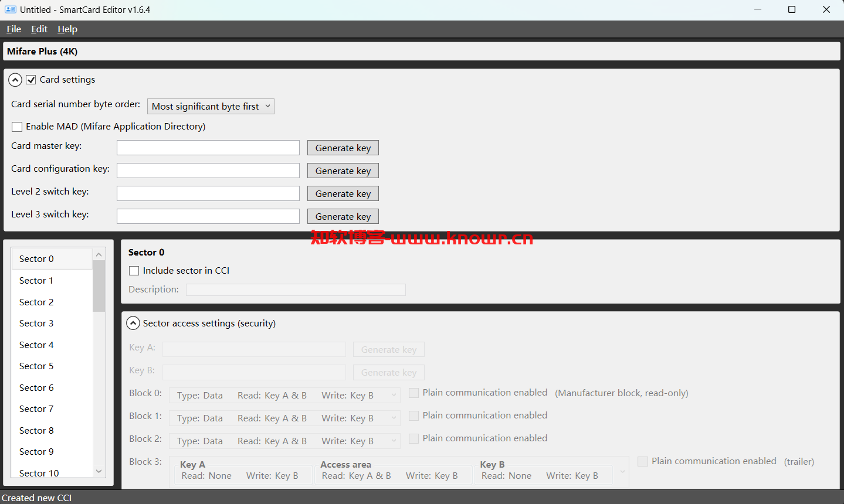Select Sector 2 in sector list
Viewport: 844px width, 504px height.
[52, 302]
